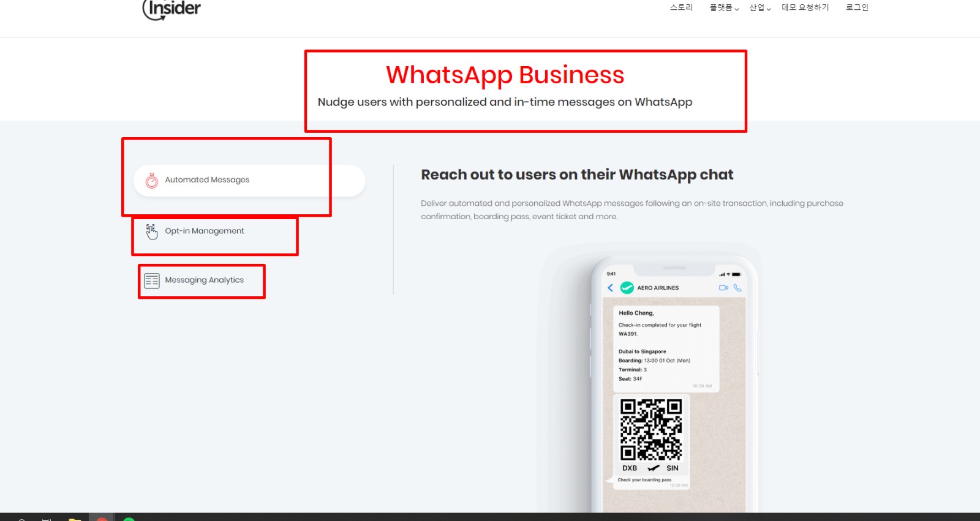Expand the 플랫폼 dropdown menu

click(724, 8)
